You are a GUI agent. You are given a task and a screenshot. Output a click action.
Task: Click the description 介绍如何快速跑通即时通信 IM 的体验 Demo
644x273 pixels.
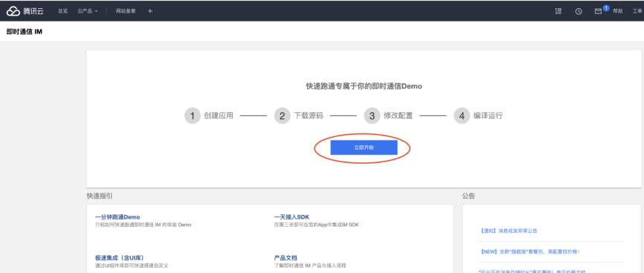(x=143, y=225)
